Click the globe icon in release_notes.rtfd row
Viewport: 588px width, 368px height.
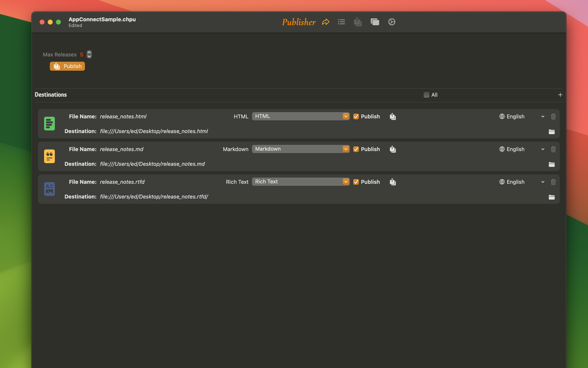coord(502,182)
